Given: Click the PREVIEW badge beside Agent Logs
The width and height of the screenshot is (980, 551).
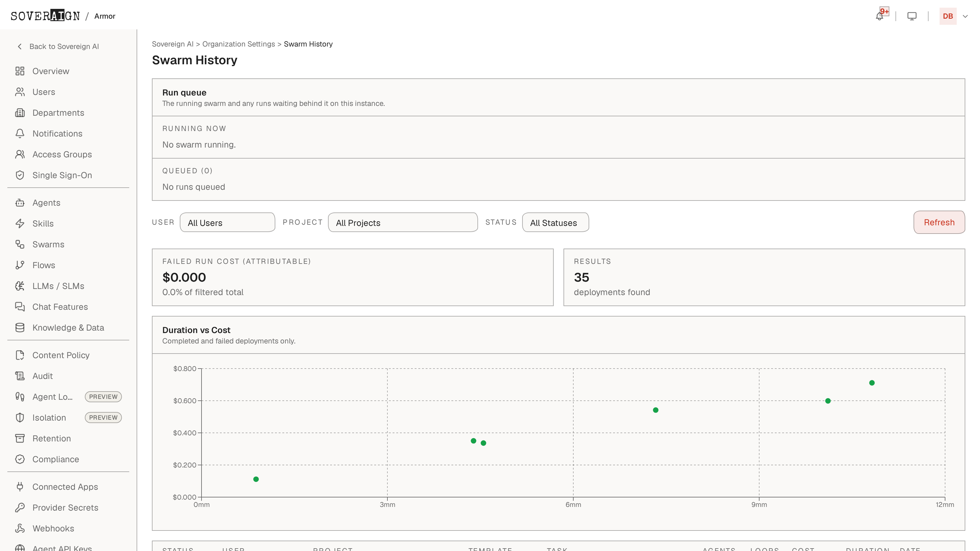Looking at the screenshot, I should click(103, 397).
